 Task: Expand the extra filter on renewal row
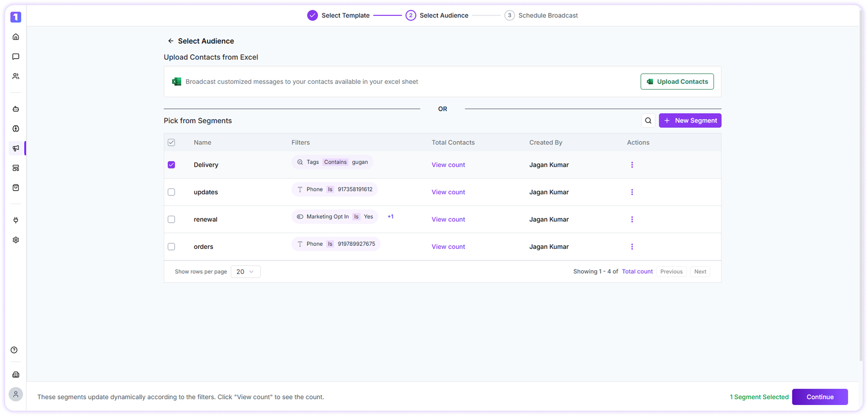tap(390, 216)
